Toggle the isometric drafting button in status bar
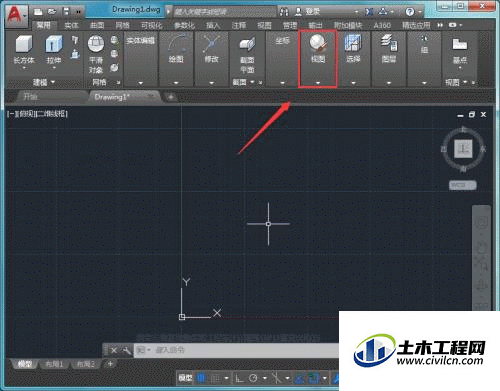Image resolution: width=500 pixels, height=391 pixels. (x=276, y=378)
